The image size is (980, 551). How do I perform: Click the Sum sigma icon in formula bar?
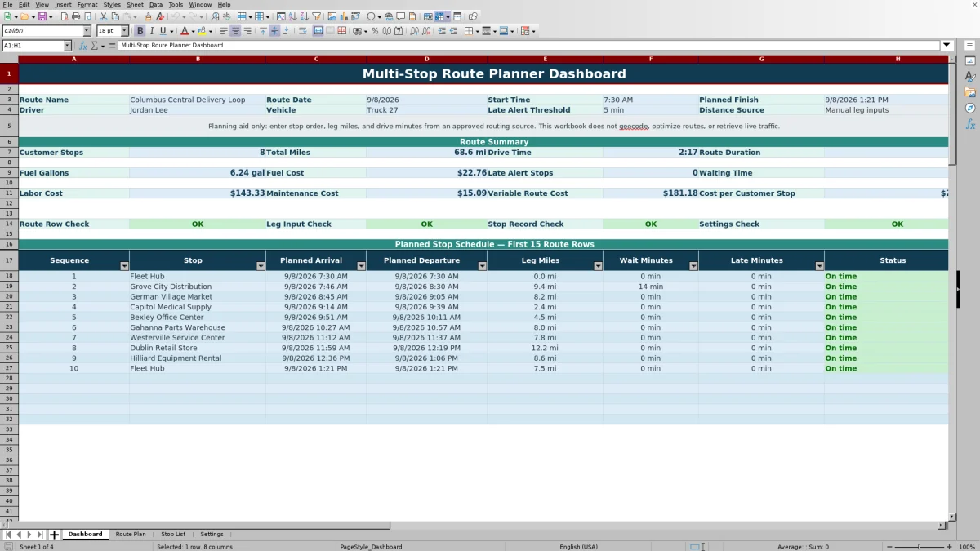coord(94,46)
